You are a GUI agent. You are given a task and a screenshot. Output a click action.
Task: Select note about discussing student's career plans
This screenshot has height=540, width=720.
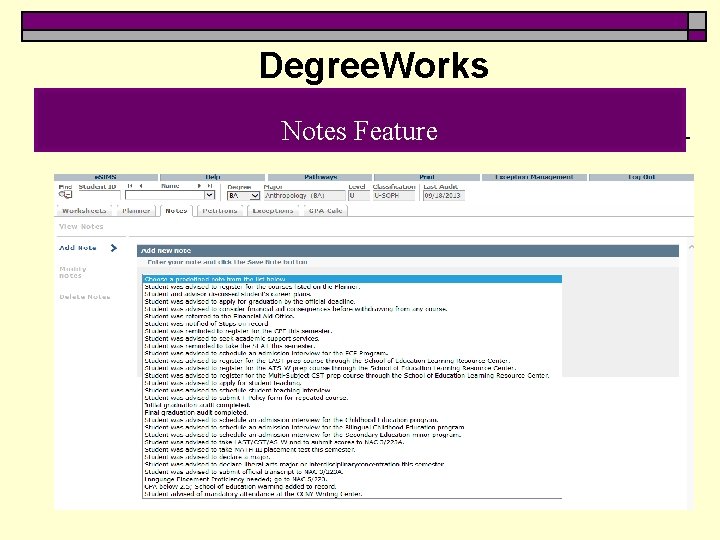click(x=352, y=294)
